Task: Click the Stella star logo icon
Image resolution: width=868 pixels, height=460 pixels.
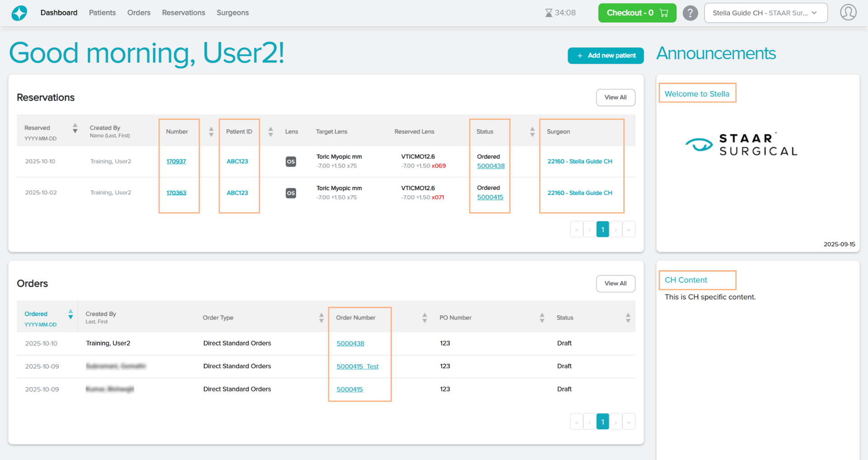Action: (x=19, y=13)
